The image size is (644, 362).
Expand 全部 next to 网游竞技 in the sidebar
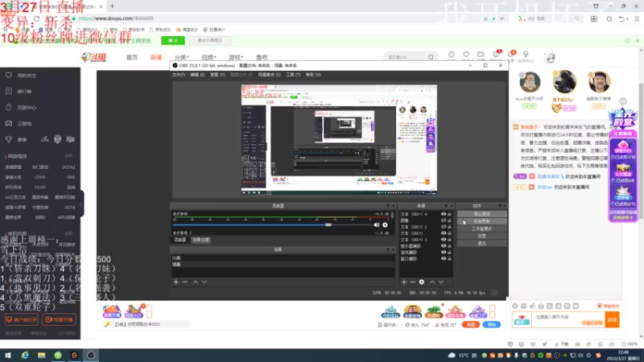click(x=68, y=156)
